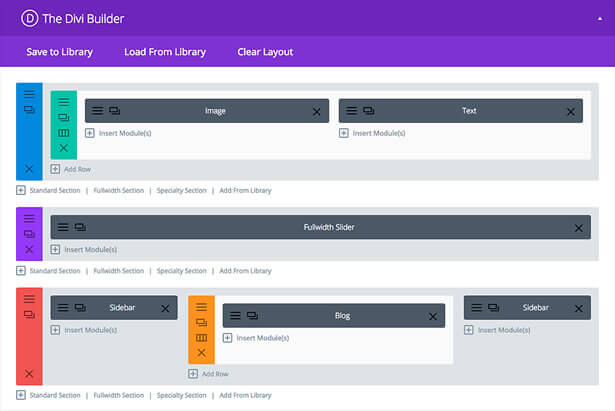Viewport: 615px width, 411px height.
Task: Add From Library below purple section
Action: (245, 271)
